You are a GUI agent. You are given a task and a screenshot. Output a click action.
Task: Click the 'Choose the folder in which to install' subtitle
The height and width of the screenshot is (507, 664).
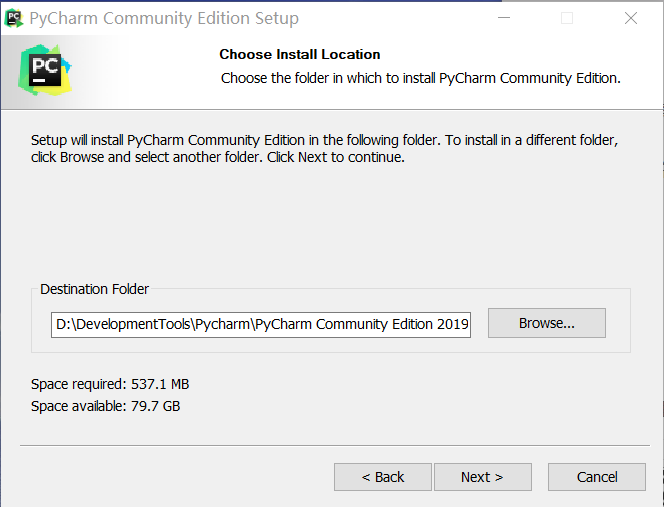[421, 78]
